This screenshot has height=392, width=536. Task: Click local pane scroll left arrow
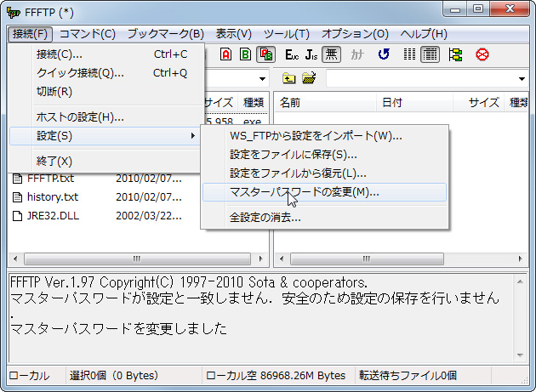(15, 258)
